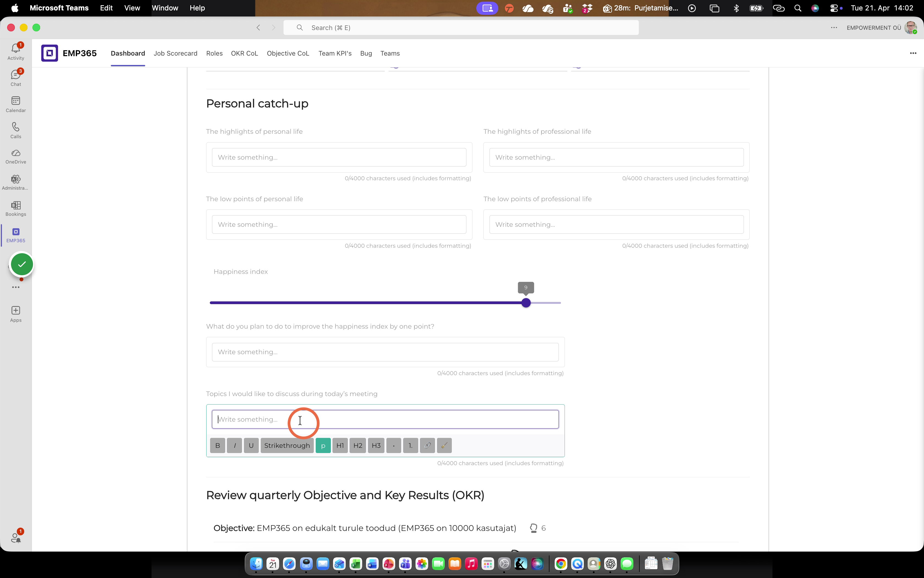Toggle the H1 heading style
The width and height of the screenshot is (924, 578).
[340, 445]
